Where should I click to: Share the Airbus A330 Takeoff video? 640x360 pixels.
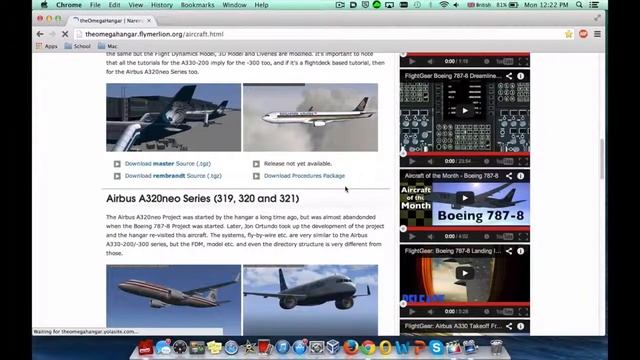(x=509, y=326)
